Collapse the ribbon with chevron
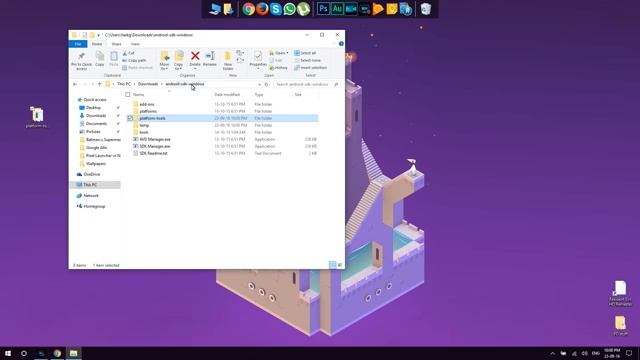Image resolution: width=640 pixels, height=360 pixels. tap(333, 44)
